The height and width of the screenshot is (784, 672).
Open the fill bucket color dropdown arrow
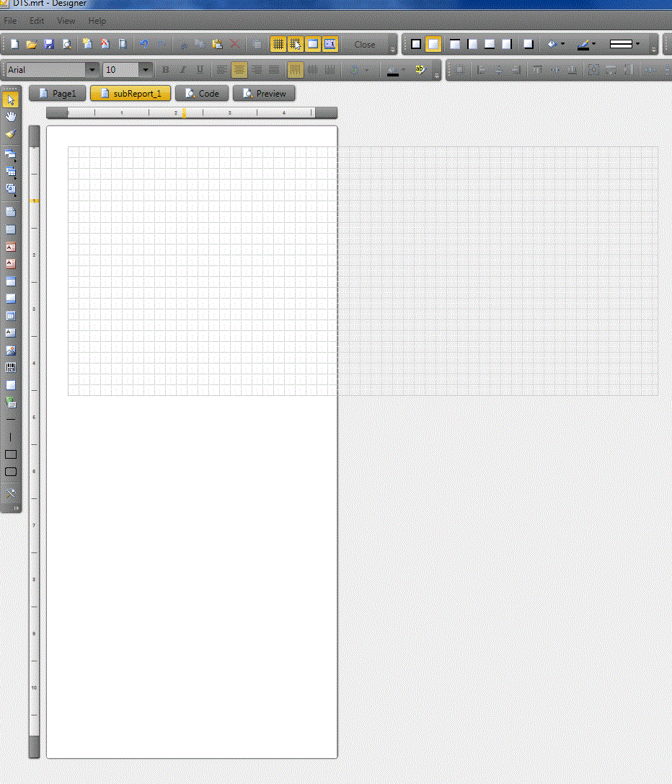click(x=563, y=44)
